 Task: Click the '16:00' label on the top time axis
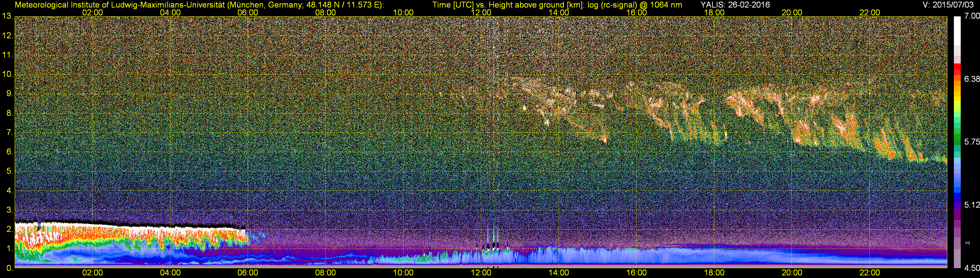(636, 12)
